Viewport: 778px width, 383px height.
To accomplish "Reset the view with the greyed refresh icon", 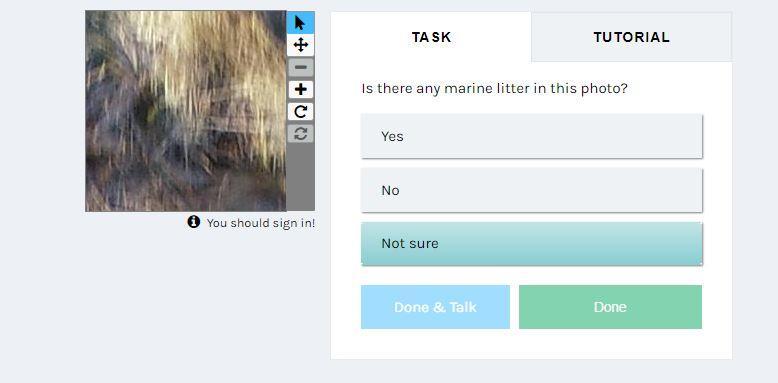I will click(x=300, y=133).
